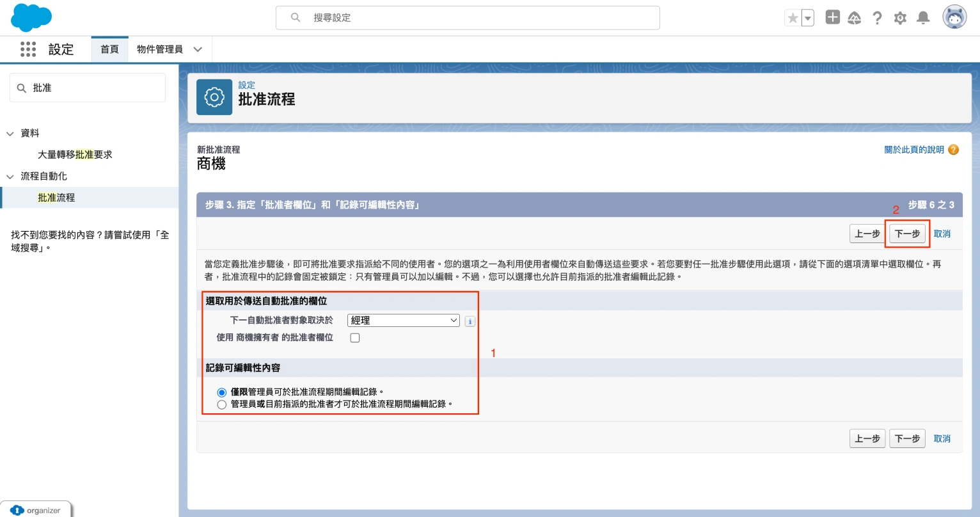Open the global actions plus icon

(832, 17)
